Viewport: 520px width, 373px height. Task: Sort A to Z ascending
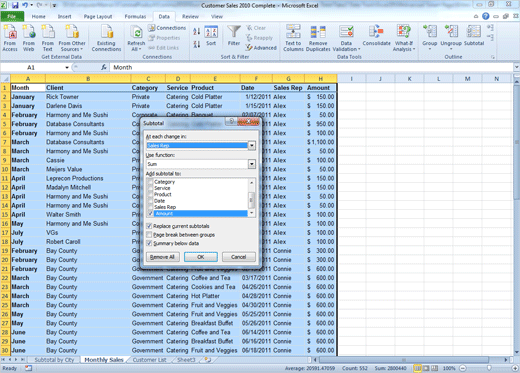pyautogui.click(x=196, y=31)
